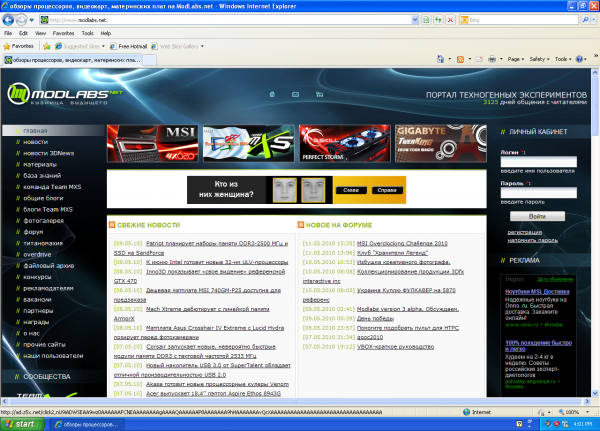Screen dimensions: 600x431
Task: Click the Print icon in command bar
Action: pos(492,59)
